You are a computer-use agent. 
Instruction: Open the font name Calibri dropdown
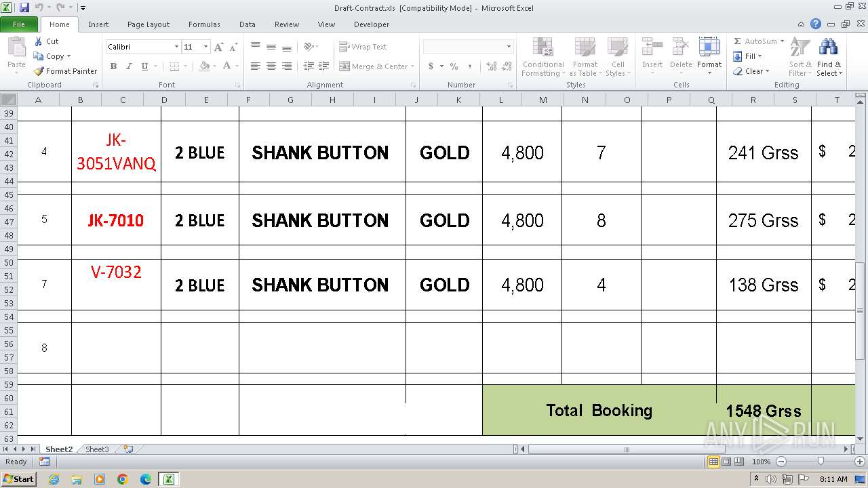176,47
